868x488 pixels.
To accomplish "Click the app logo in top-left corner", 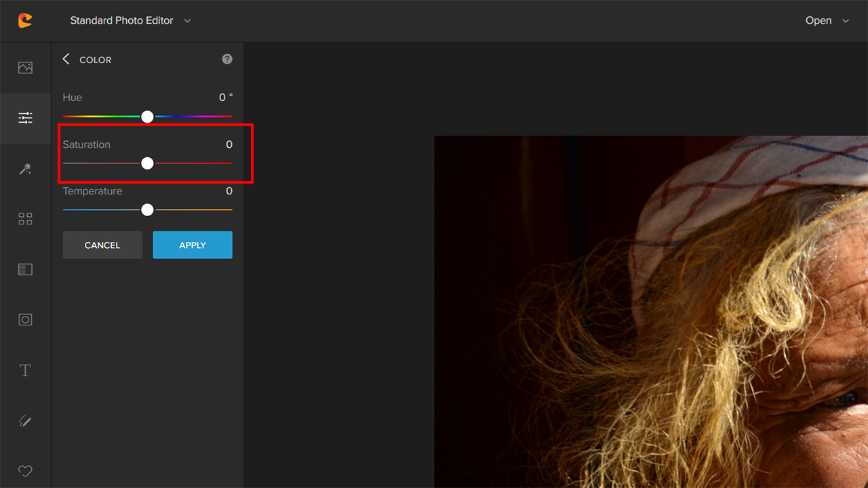I will [25, 20].
